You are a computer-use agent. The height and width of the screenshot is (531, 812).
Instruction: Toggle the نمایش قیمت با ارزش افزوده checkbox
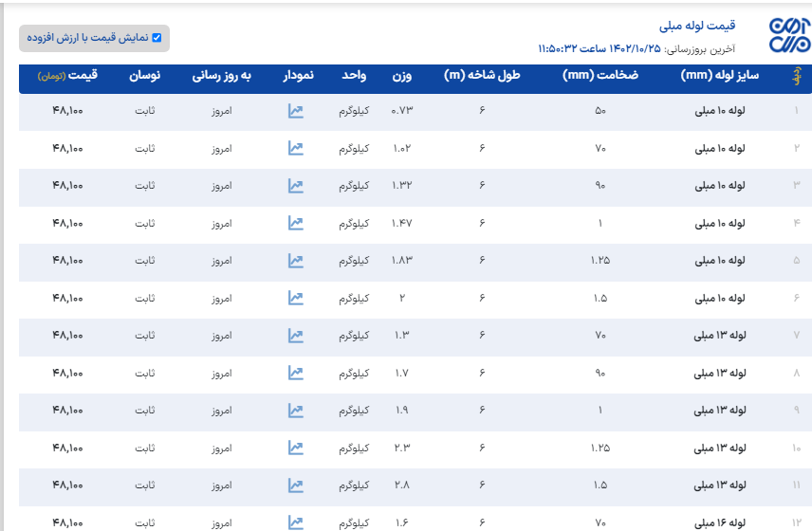[x=157, y=38]
